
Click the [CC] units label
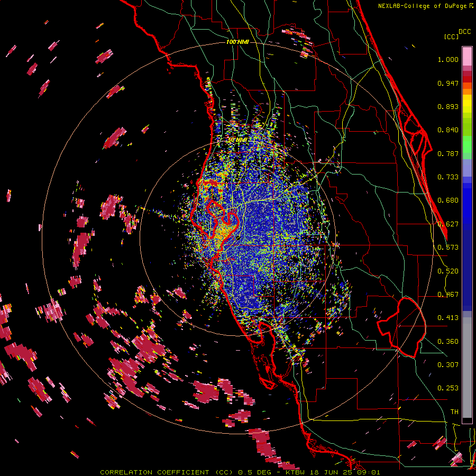(451, 36)
